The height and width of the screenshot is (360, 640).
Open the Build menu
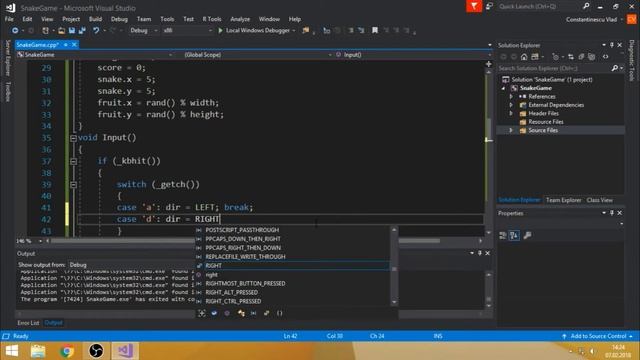tap(95, 19)
